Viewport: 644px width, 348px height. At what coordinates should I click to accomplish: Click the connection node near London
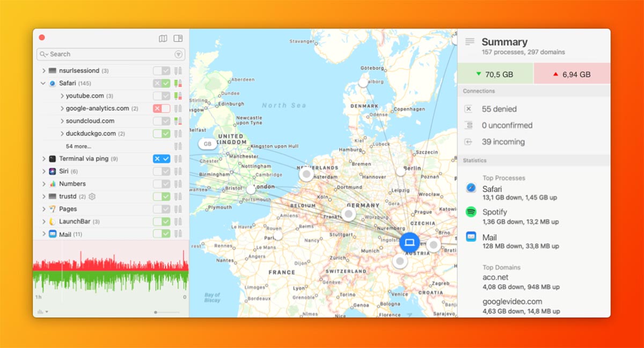[x=251, y=190]
